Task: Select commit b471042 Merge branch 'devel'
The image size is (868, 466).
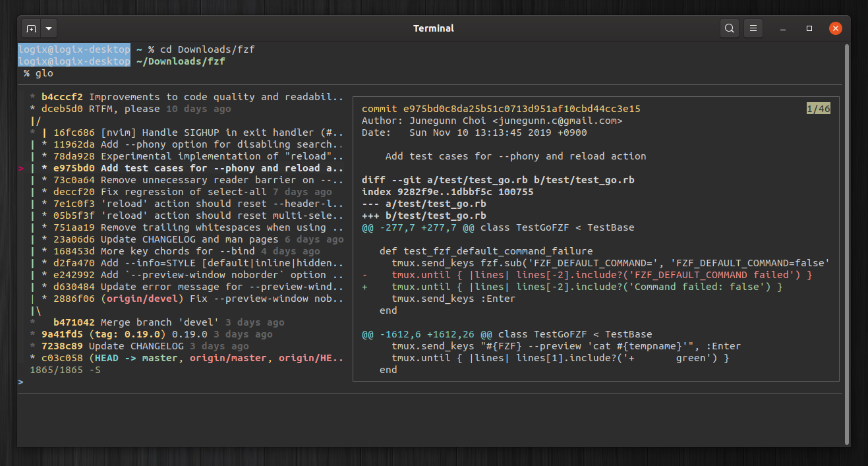Action: (x=157, y=322)
